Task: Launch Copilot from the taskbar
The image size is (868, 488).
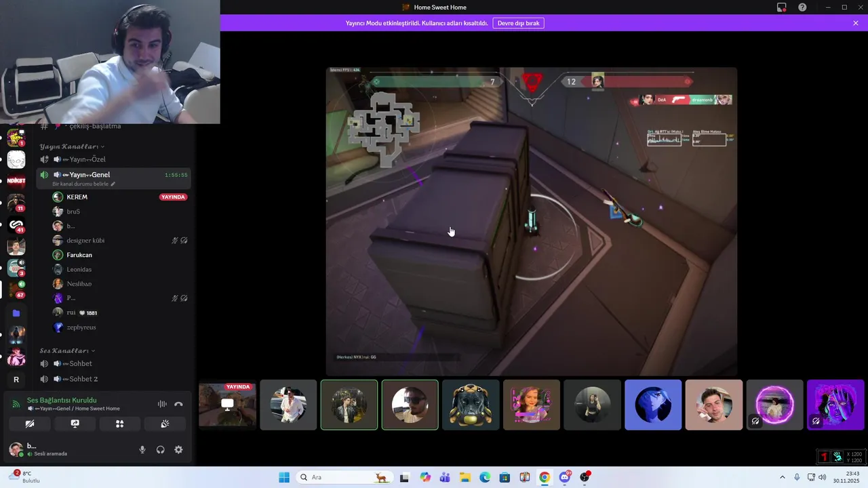Action: 425,477
